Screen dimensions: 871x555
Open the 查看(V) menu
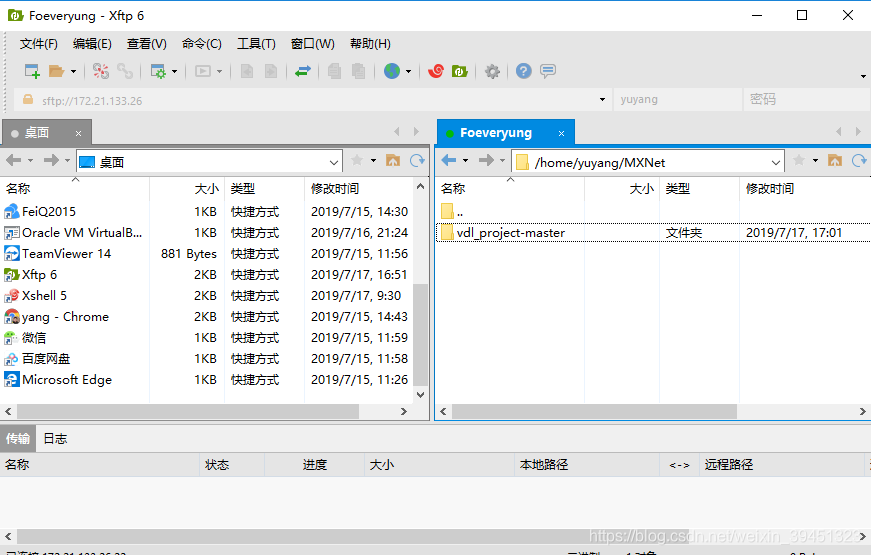click(147, 44)
